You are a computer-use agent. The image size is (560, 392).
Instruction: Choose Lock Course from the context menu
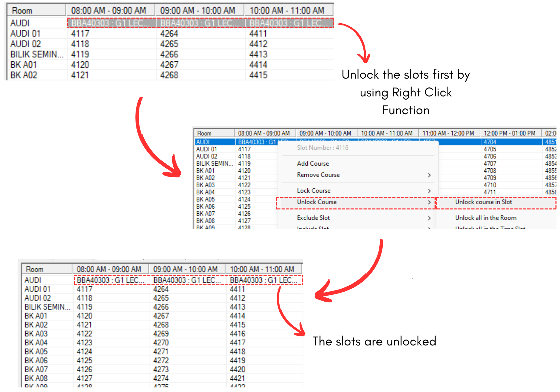[313, 191]
